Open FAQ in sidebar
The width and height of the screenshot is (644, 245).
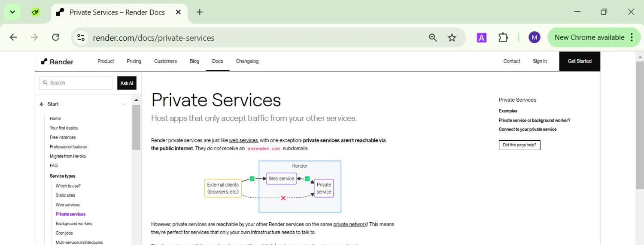(54, 166)
